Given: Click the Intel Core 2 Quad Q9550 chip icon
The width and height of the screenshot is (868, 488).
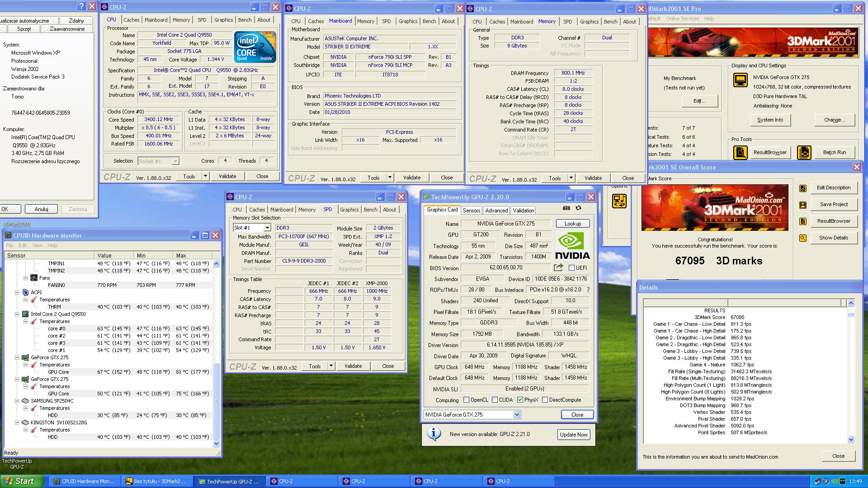Looking at the screenshot, I should point(26,314).
